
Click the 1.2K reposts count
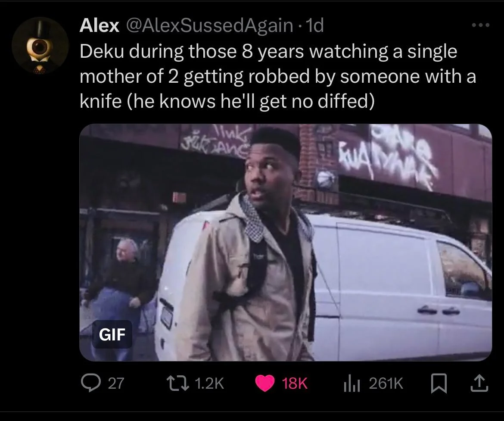[x=209, y=384]
